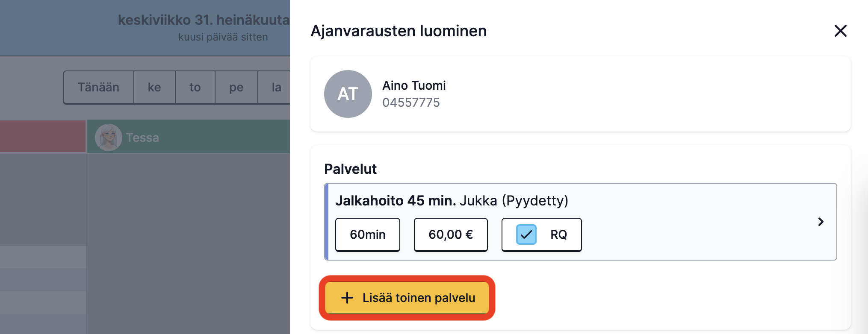Select the pe day tab

(x=236, y=87)
